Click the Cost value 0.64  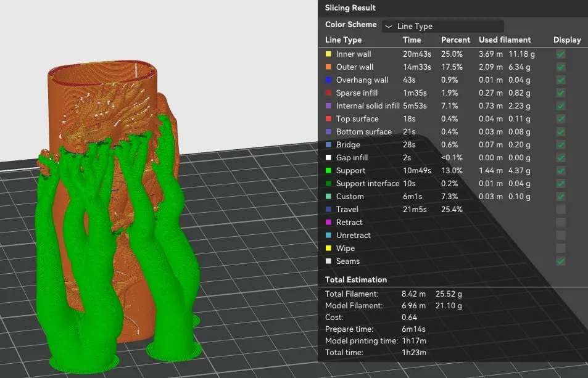pos(409,318)
